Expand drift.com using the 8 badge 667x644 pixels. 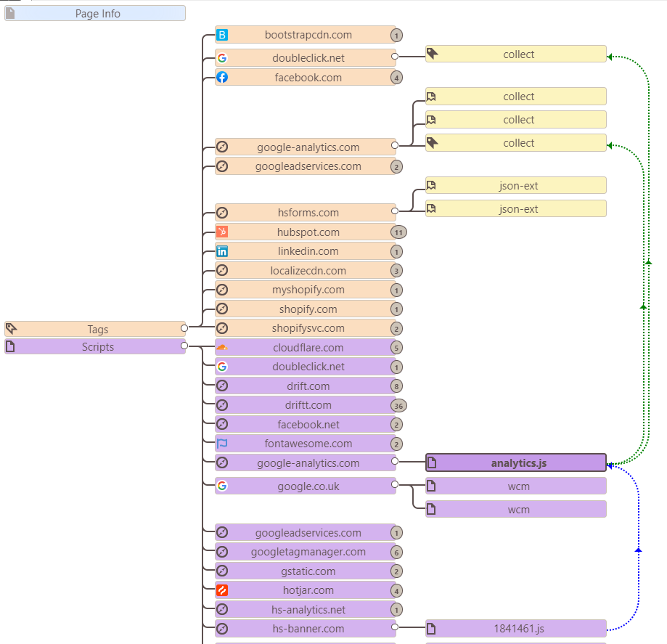(396, 386)
